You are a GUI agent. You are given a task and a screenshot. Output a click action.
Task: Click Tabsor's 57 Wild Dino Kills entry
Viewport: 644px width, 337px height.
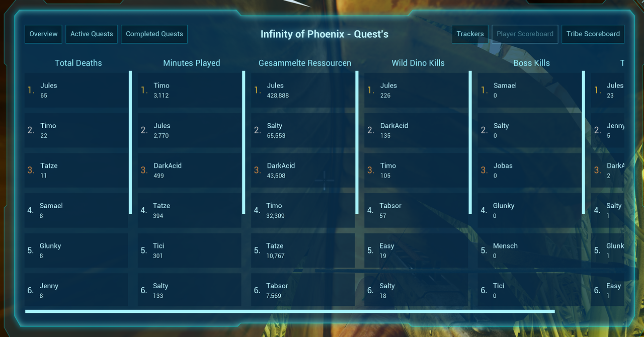416,211
